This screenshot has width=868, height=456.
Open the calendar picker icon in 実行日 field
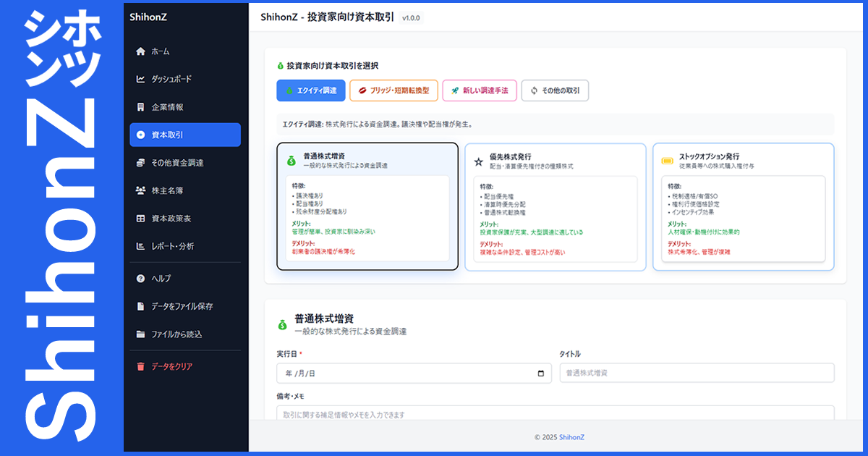tap(540, 373)
